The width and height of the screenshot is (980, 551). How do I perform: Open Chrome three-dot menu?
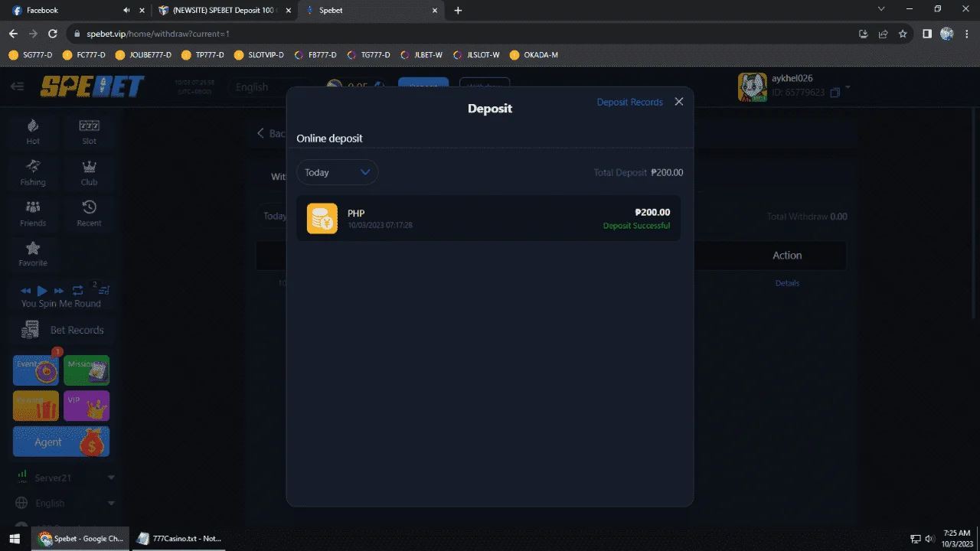(x=966, y=34)
